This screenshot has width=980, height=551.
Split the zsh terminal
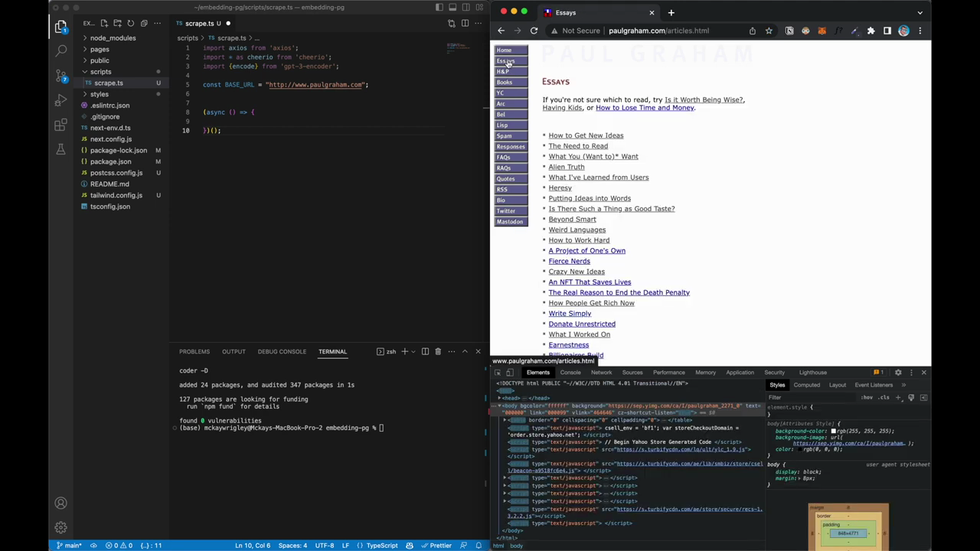click(425, 351)
